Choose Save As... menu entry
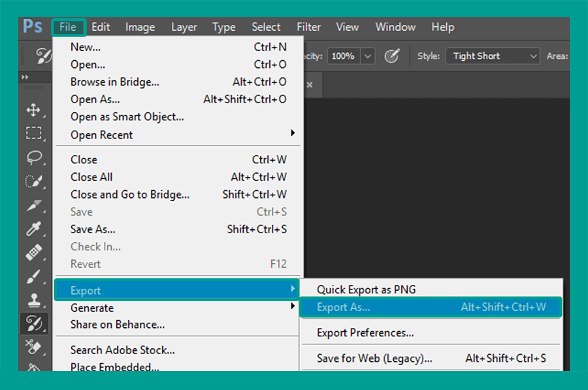The image size is (588, 390). [x=178, y=229]
